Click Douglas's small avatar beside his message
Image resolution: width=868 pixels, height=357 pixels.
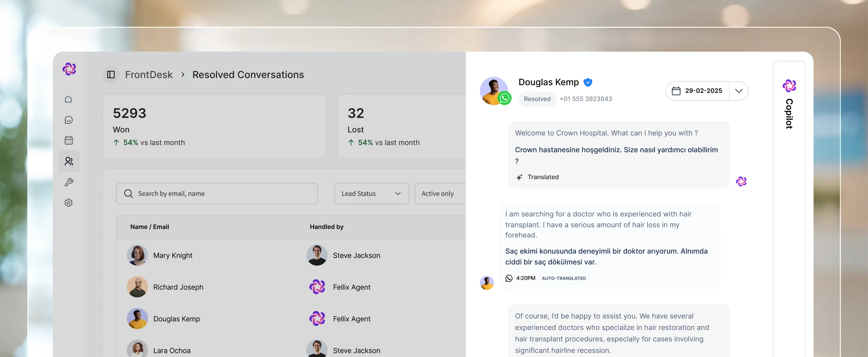pos(487,282)
